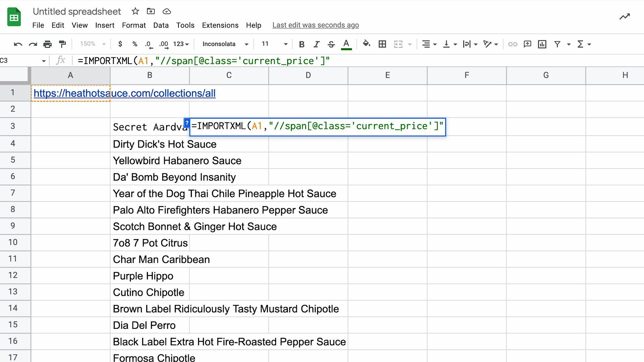This screenshot has width=644, height=362.
Task: Open text wrapping dropdown
Action: pos(470,44)
